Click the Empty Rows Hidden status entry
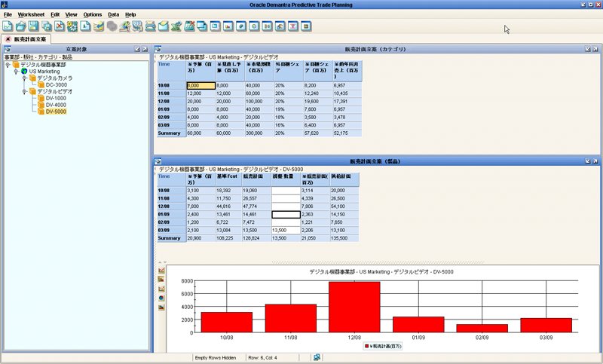Screen dimensions: 603x364 (x=216, y=358)
